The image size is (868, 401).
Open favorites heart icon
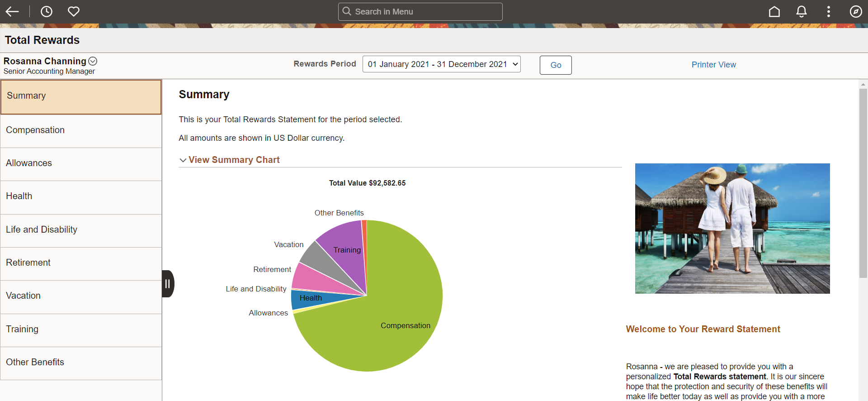pos(74,12)
